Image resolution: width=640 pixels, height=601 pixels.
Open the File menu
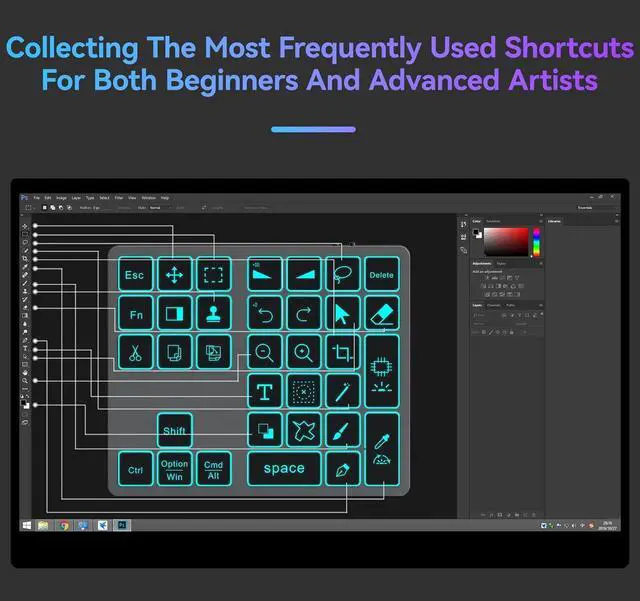37,198
